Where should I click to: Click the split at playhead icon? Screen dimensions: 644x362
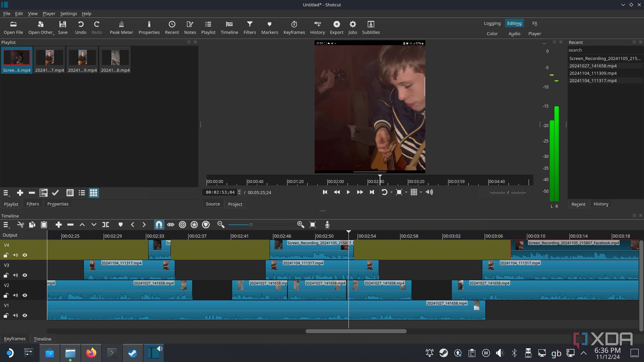click(x=106, y=225)
